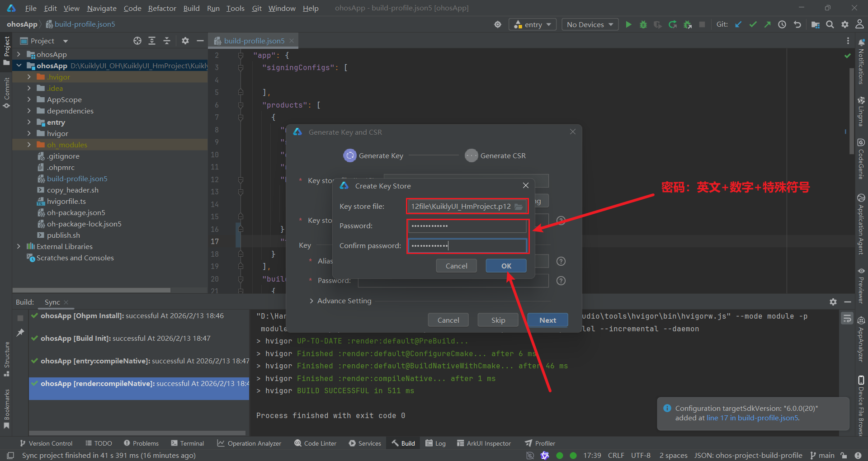Select hvigorfile.ts in project tree
The width and height of the screenshot is (868, 461).
tap(66, 201)
